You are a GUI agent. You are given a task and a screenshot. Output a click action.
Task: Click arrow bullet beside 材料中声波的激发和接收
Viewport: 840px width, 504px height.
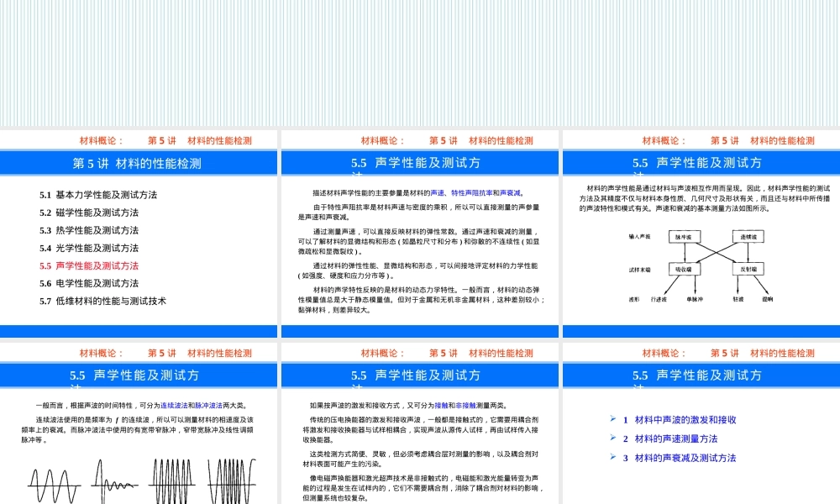pyautogui.click(x=613, y=419)
